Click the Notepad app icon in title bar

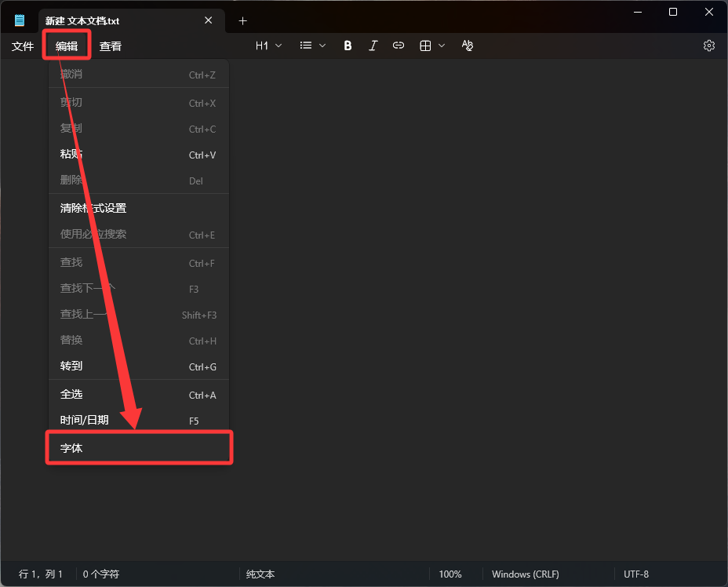pos(20,20)
